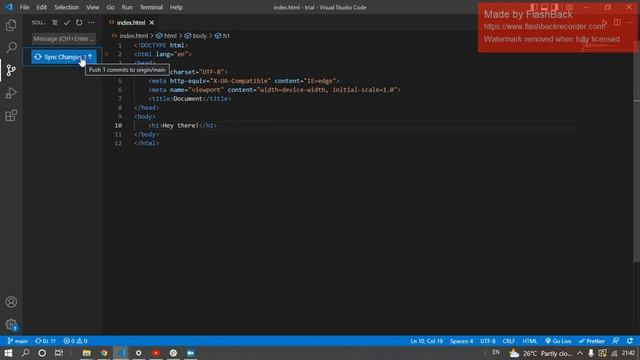Click the clock showing 21:42
This screenshot has height=360, width=640.
click(x=629, y=353)
